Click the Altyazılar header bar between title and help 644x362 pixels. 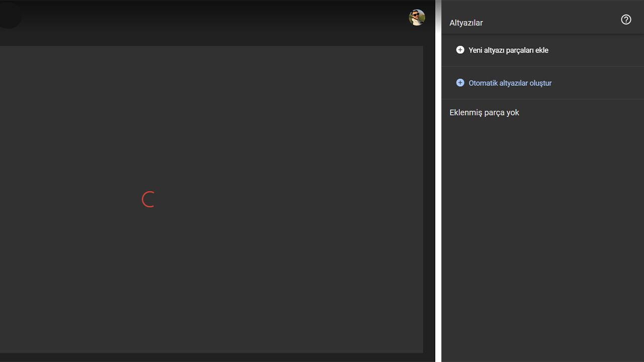click(x=548, y=21)
